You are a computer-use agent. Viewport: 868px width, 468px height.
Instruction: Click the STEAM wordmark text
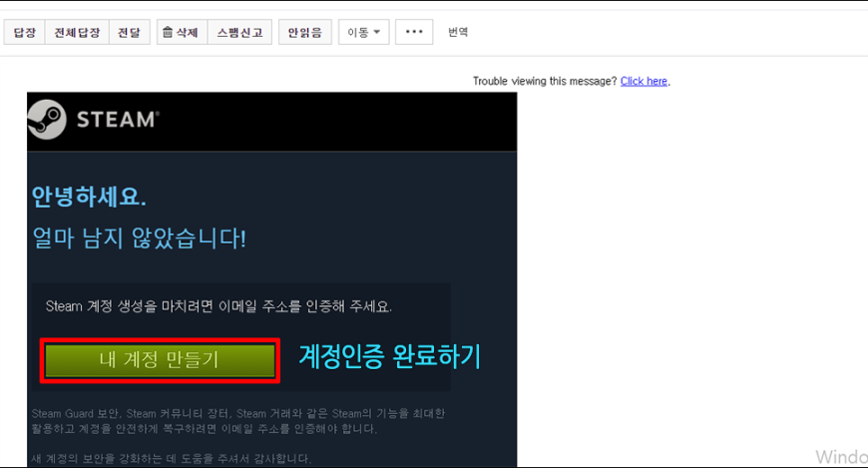tap(118, 120)
